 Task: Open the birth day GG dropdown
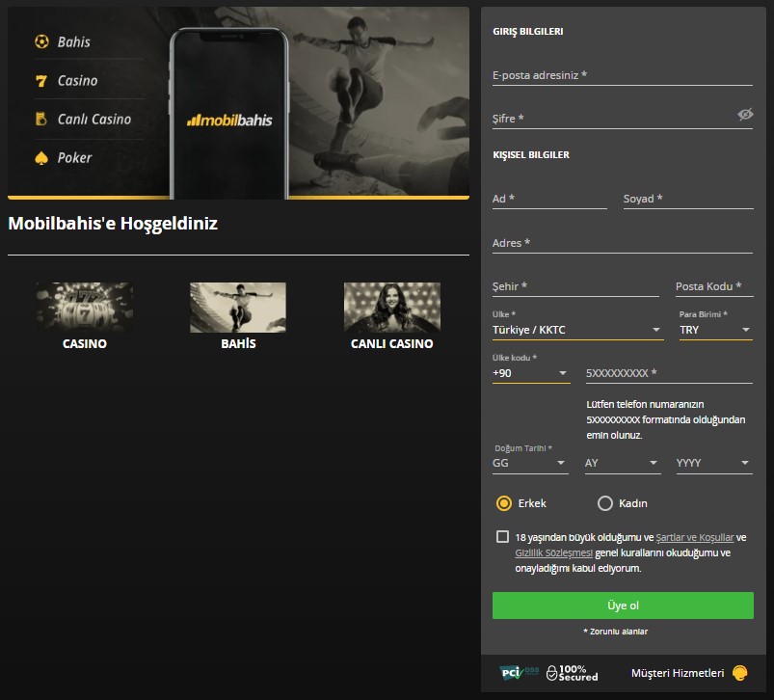530,463
